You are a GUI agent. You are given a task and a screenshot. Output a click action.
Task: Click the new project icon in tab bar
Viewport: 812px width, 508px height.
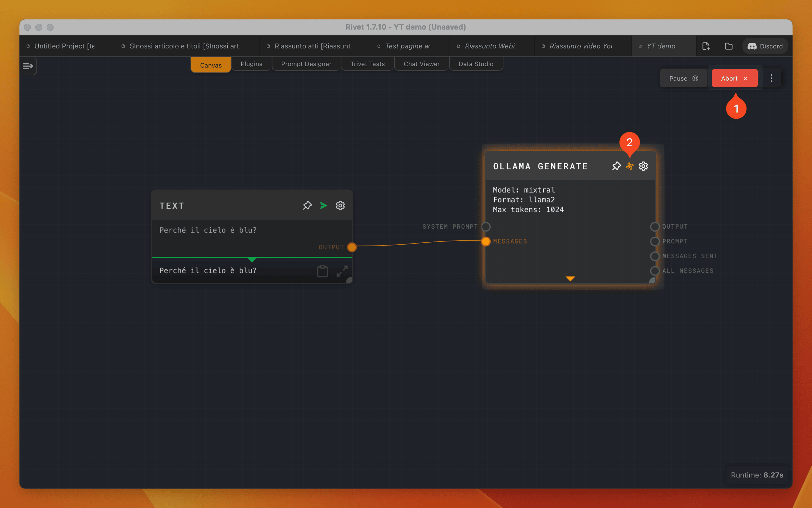pos(706,46)
